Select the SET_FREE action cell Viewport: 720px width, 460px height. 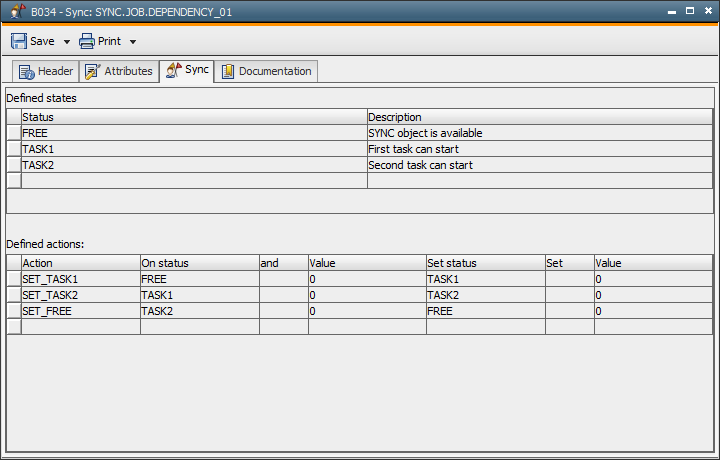coord(81,311)
